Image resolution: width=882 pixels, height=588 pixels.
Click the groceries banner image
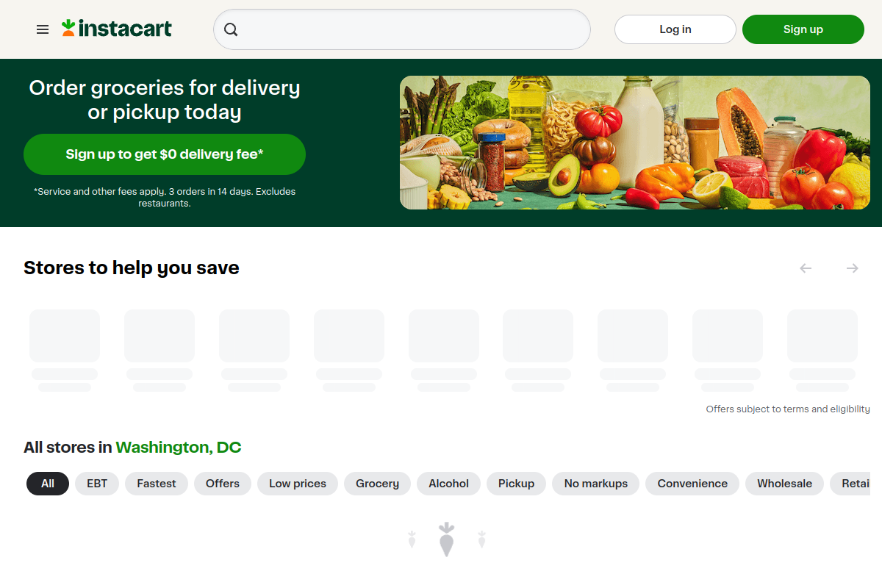point(635,143)
